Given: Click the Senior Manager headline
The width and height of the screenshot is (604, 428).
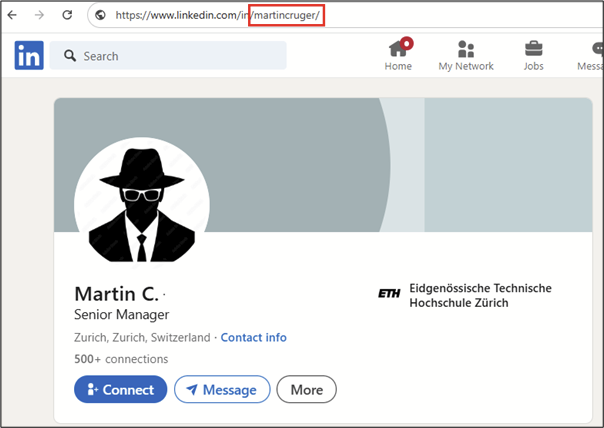Looking at the screenshot, I should coord(121,315).
